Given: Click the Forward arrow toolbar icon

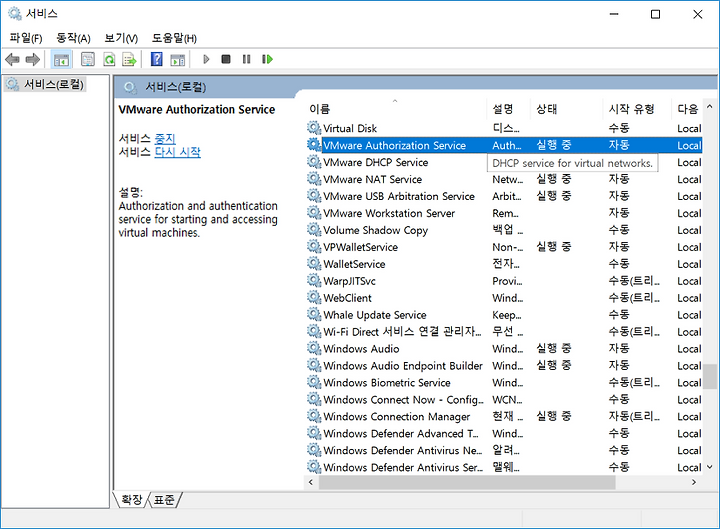Looking at the screenshot, I should pos(33,59).
